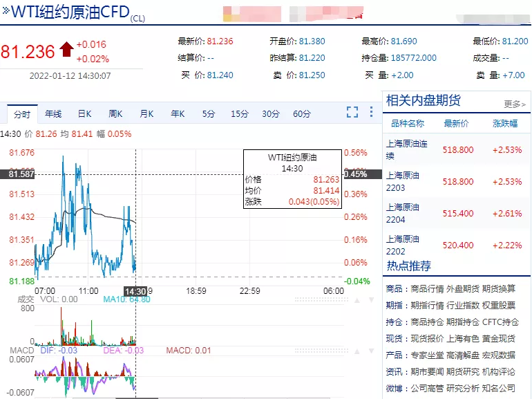532x399 pixels.
Task: Click the 期货换算 link
Action: [x=499, y=289]
